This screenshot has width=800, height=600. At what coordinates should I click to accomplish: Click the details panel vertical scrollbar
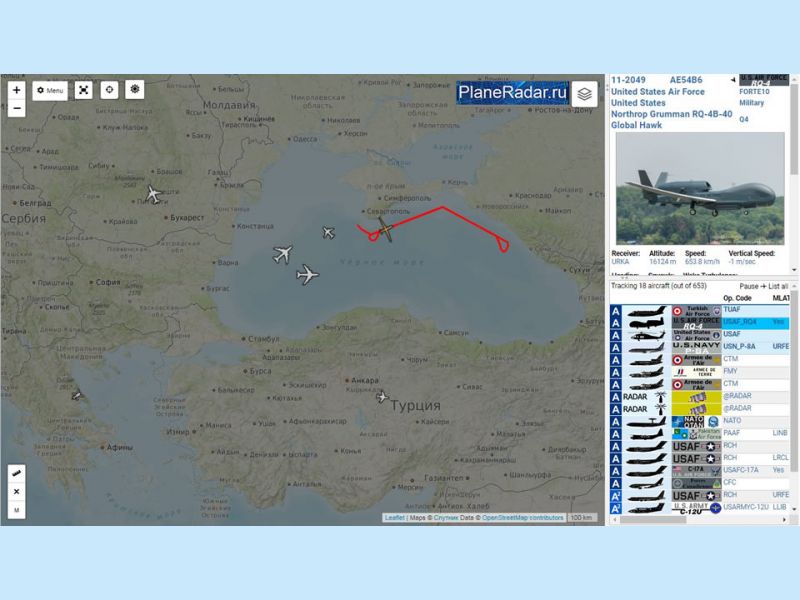click(794, 128)
